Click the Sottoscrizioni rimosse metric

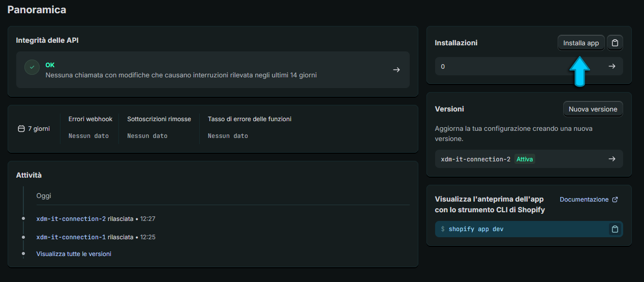159,127
